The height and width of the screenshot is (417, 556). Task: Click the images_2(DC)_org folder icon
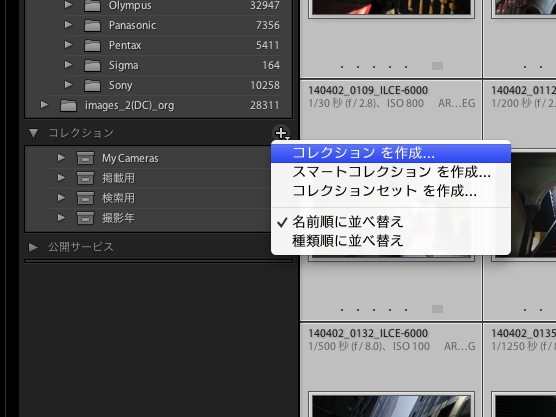[68, 105]
